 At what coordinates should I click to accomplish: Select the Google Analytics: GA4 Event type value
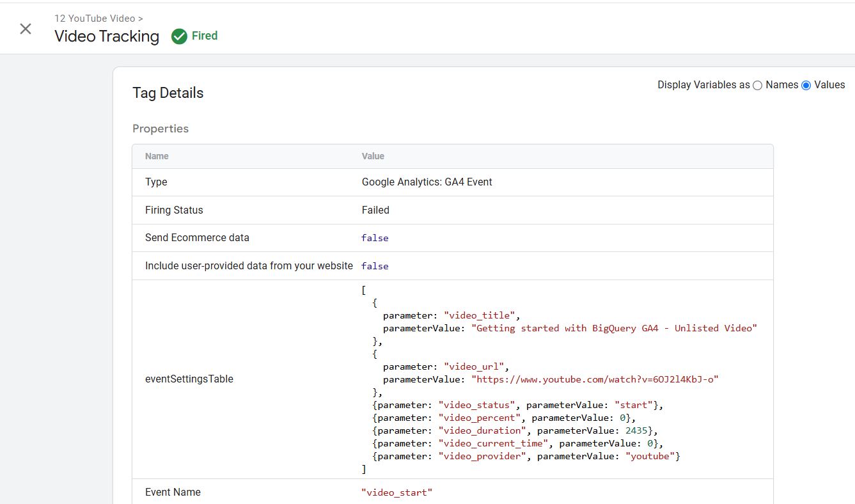tap(427, 182)
